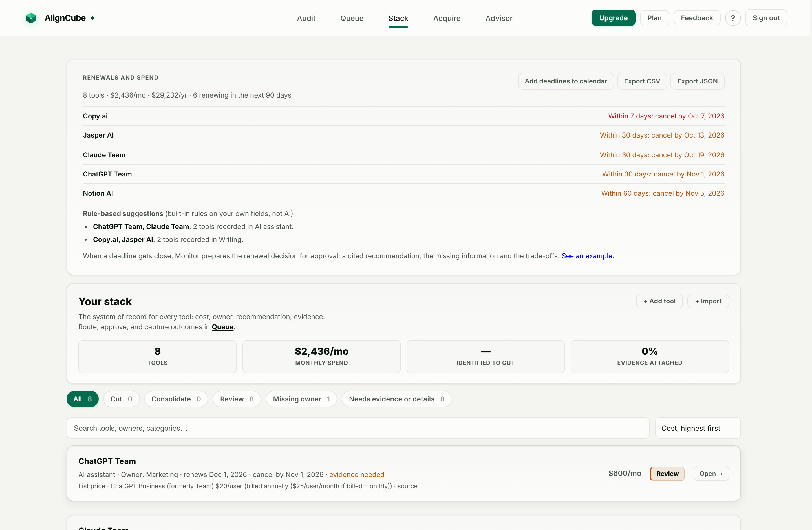Go to the Audit tab

tap(306, 18)
